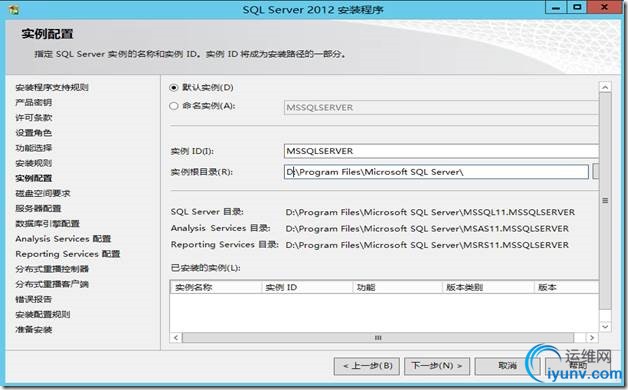Click the 帮助 help button
Viewport: 628px width, 390px height.
[578, 366]
